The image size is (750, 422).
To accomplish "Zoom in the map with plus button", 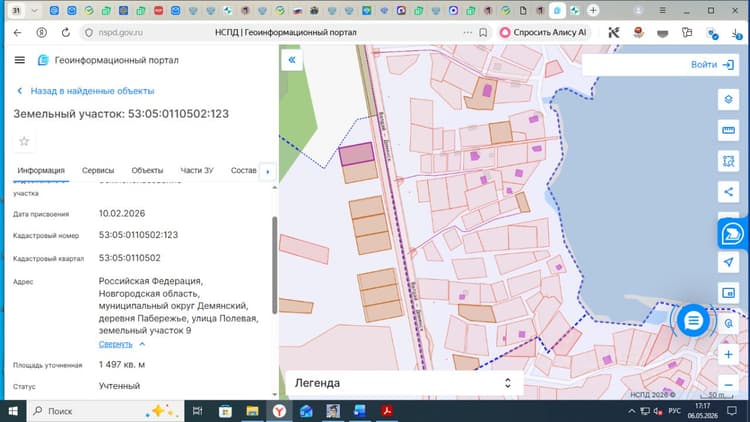I will [x=728, y=355].
